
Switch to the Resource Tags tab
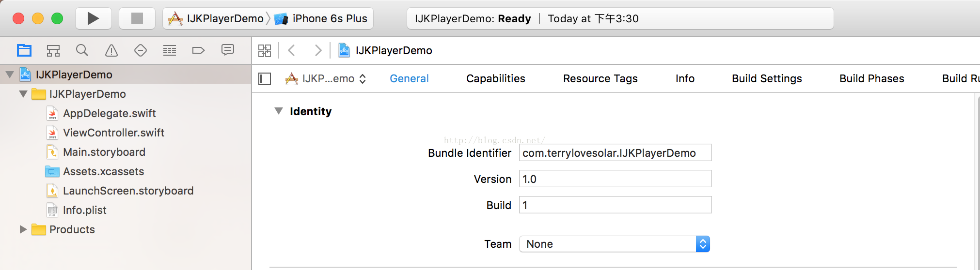pos(601,78)
